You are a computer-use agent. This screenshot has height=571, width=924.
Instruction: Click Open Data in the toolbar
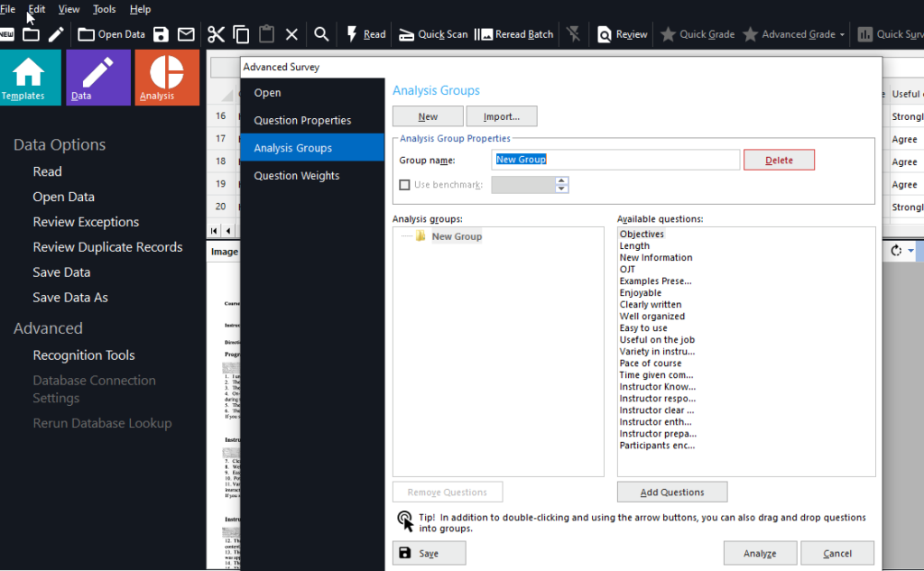111,34
